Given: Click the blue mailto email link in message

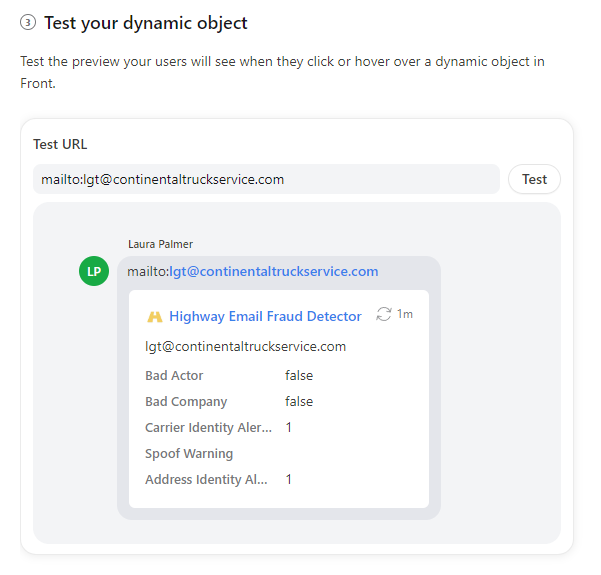Looking at the screenshot, I should (273, 271).
